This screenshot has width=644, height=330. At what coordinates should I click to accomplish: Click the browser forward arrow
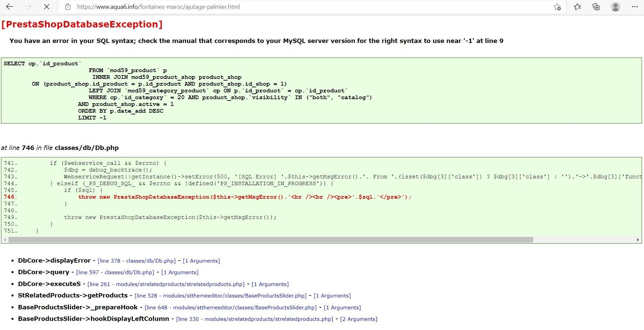(x=28, y=7)
